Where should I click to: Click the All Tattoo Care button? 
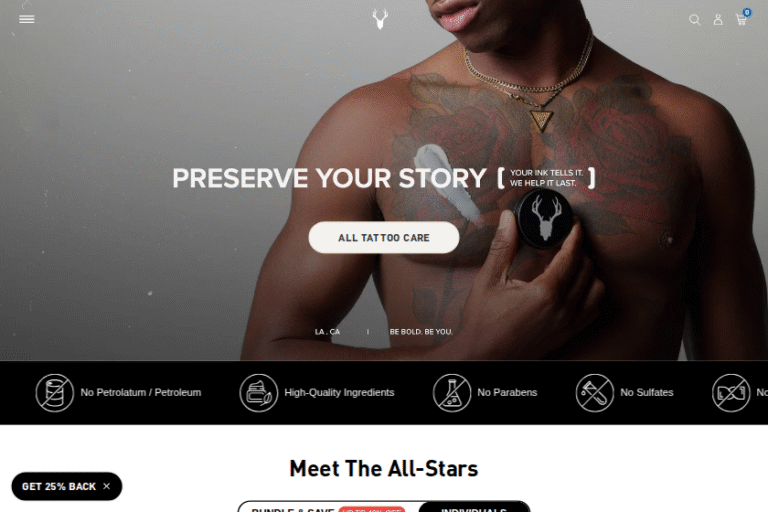coord(384,238)
